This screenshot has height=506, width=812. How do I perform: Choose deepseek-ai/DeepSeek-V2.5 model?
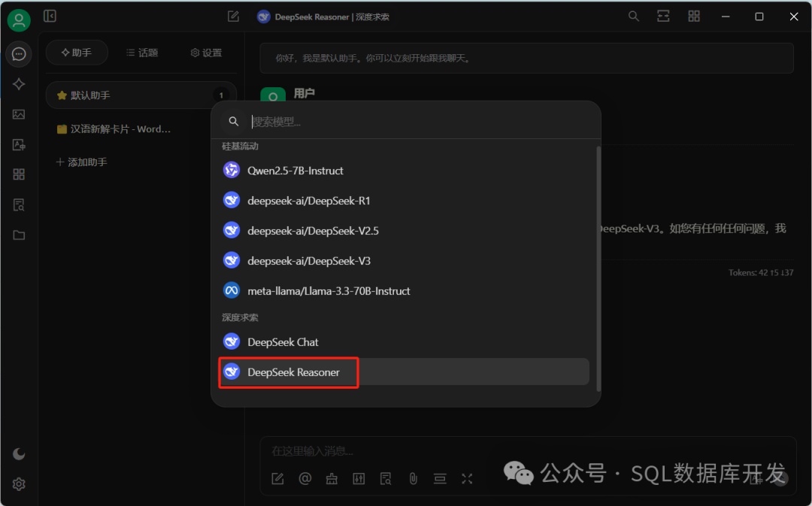[x=405, y=231]
